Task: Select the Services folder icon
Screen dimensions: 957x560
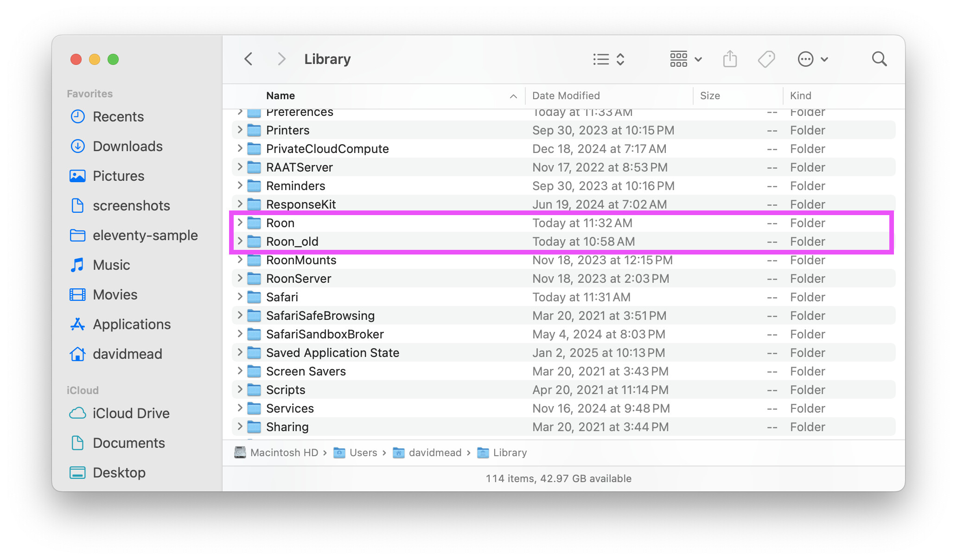Action: pyautogui.click(x=254, y=408)
